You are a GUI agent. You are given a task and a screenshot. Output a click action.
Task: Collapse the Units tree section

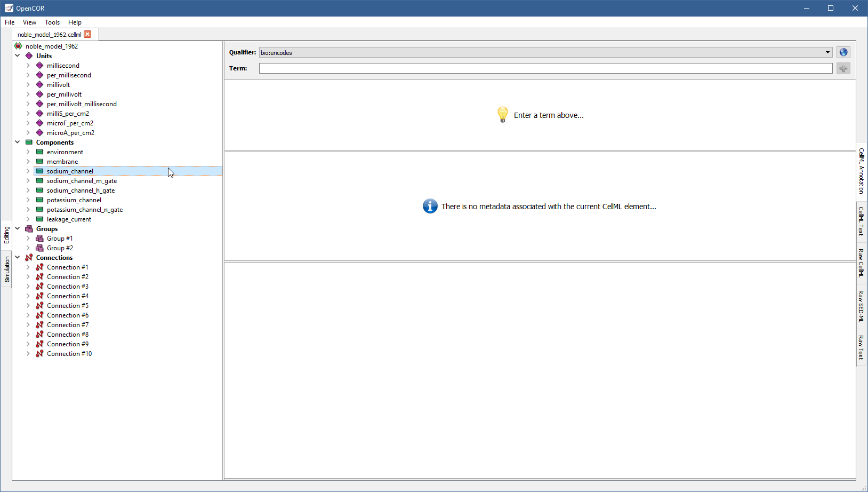click(18, 55)
